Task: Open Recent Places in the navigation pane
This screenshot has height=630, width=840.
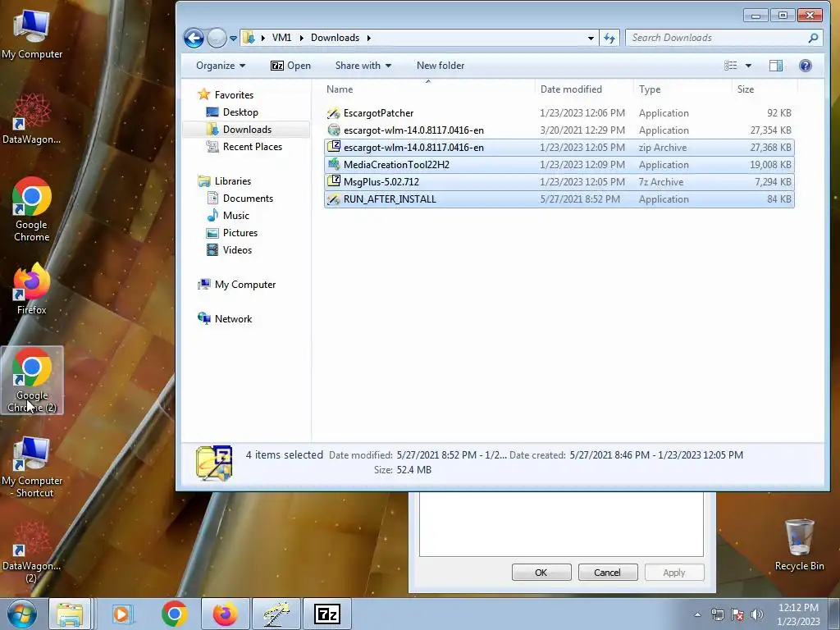Action: [x=244, y=146]
